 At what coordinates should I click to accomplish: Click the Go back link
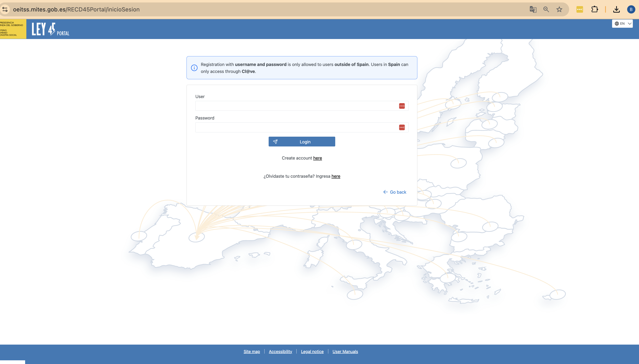coord(395,192)
